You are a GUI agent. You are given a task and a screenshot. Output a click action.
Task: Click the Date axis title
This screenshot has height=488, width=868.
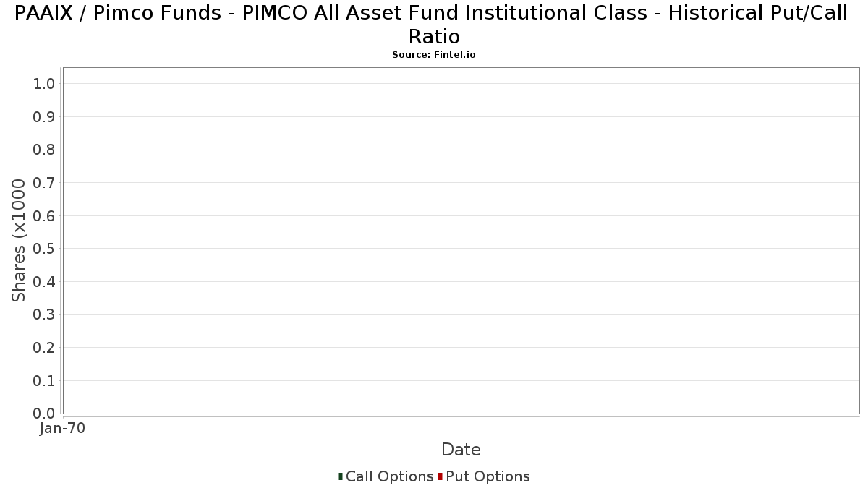461,450
